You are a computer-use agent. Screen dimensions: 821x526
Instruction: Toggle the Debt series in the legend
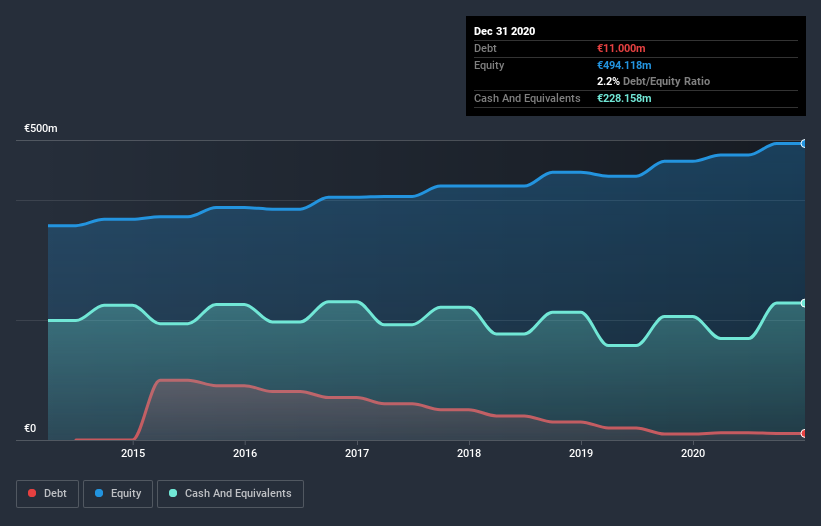(47, 494)
